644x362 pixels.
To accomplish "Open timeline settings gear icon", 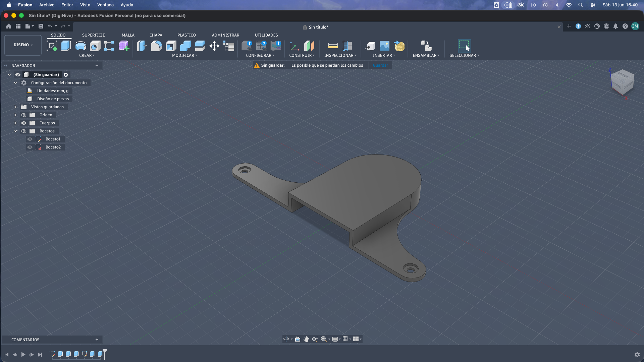I will (637, 355).
